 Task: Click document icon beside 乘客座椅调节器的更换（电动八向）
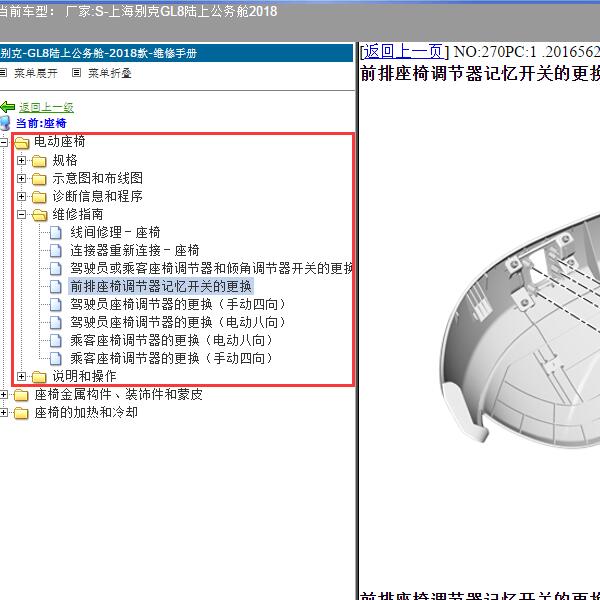(x=56, y=340)
